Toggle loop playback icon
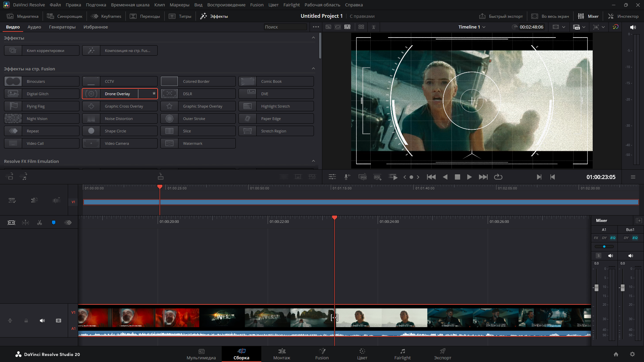 498,177
